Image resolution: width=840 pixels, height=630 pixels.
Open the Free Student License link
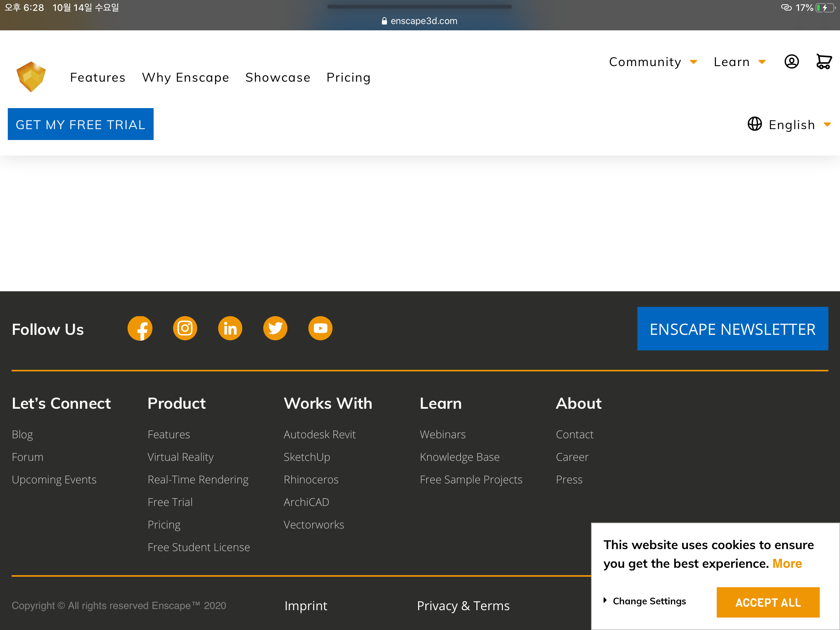[199, 547]
